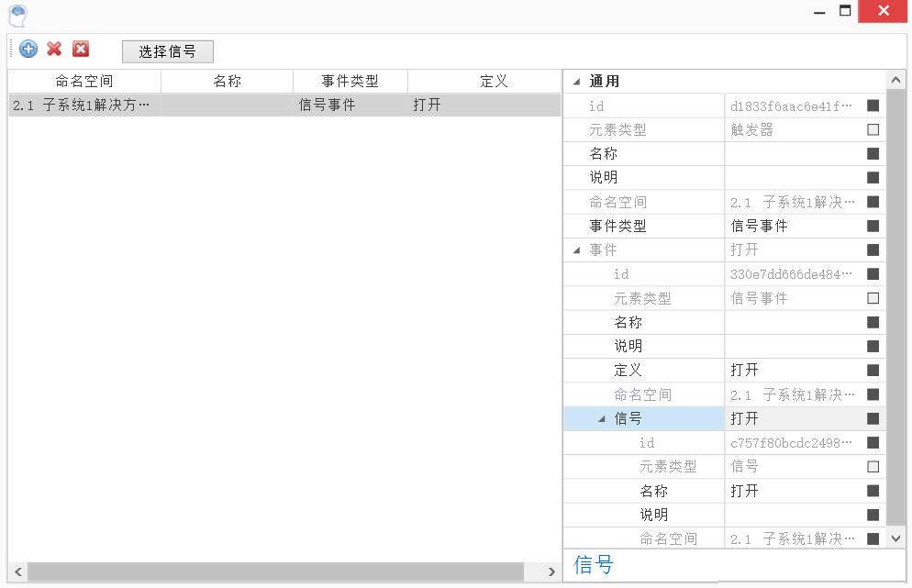Click the table's right scroll arrow
Screen dimensions: 912x588
551,571
